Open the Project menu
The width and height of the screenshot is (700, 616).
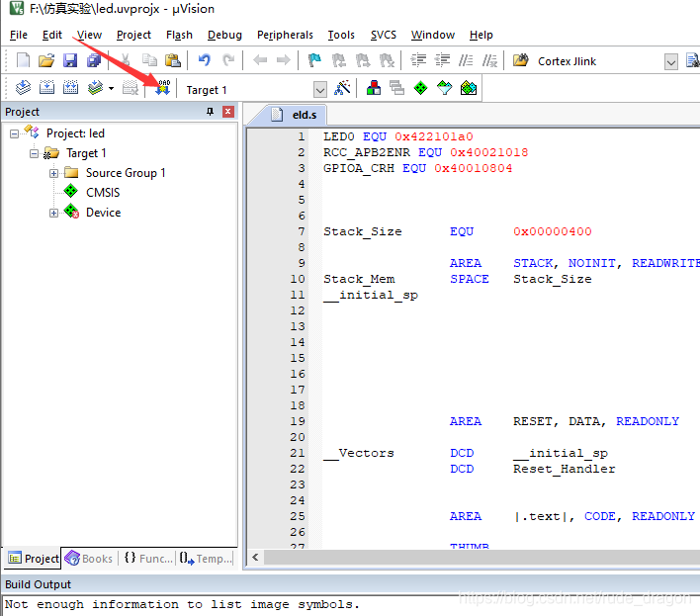tap(133, 35)
